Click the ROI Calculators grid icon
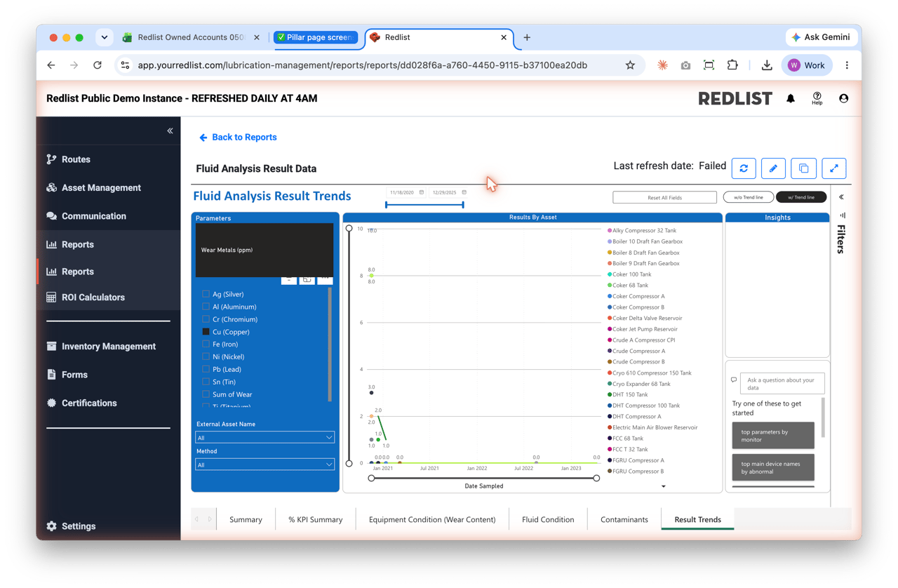This screenshot has height=588, width=898. tap(51, 298)
